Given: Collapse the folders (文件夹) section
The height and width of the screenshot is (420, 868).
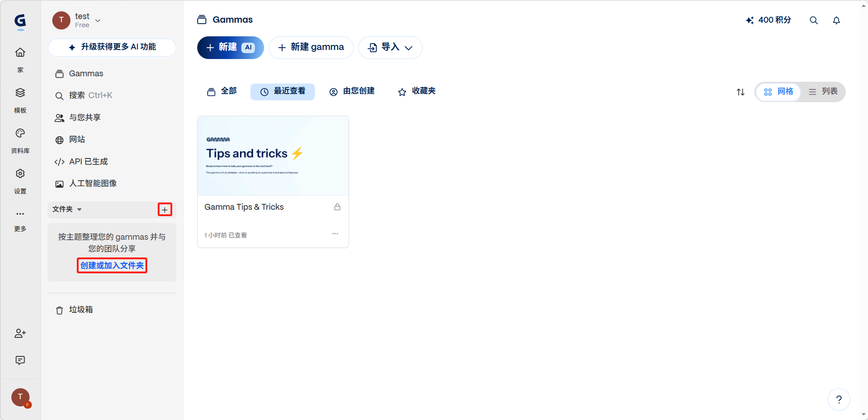Looking at the screenshot, I should [x=67, y=209].
